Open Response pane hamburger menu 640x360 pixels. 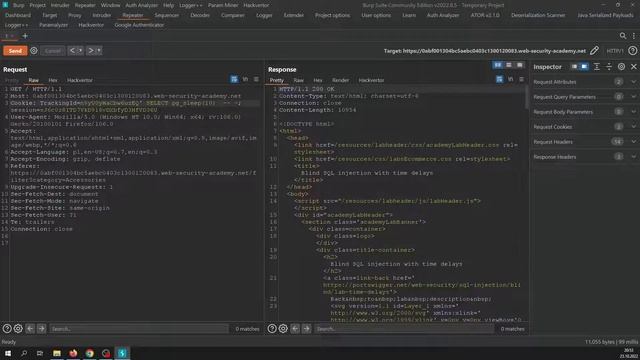521,79
